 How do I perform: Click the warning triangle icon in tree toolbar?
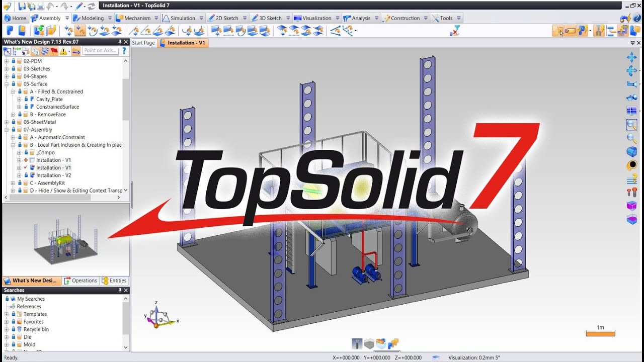point(63,51)
